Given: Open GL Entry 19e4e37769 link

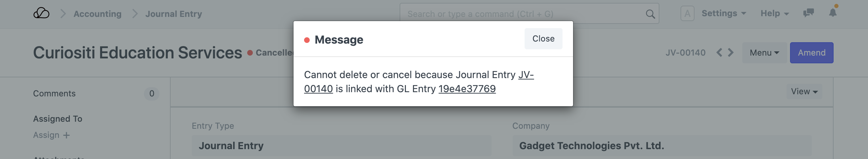Looking at the screenshot, I should coord(467,89).
